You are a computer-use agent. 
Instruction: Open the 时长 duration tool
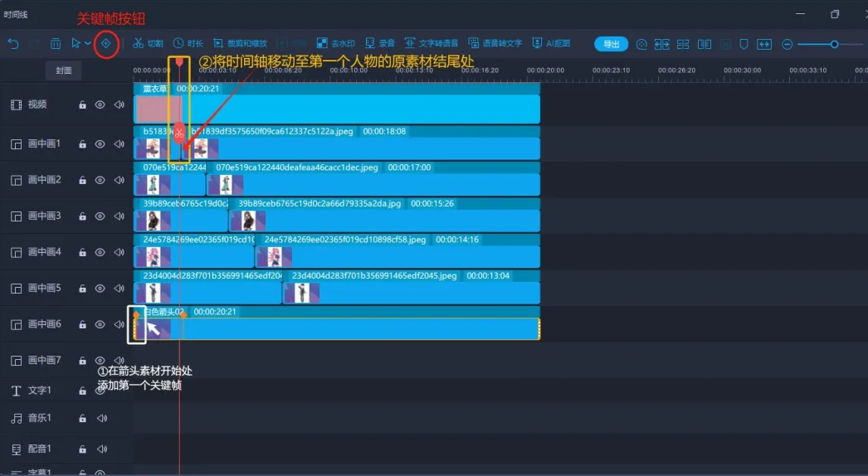tap(188, 43)
